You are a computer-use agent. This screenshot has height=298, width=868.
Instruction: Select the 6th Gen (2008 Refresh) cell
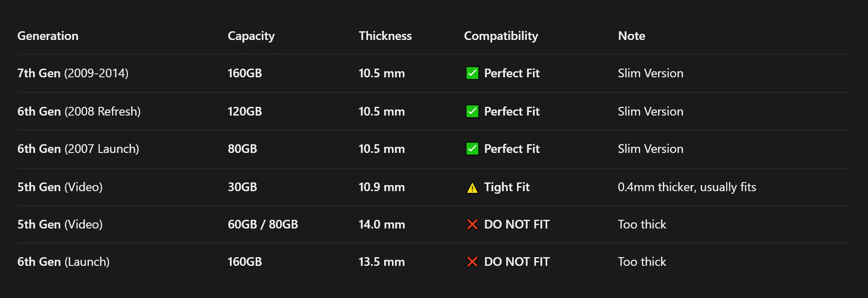click(79, 111)
